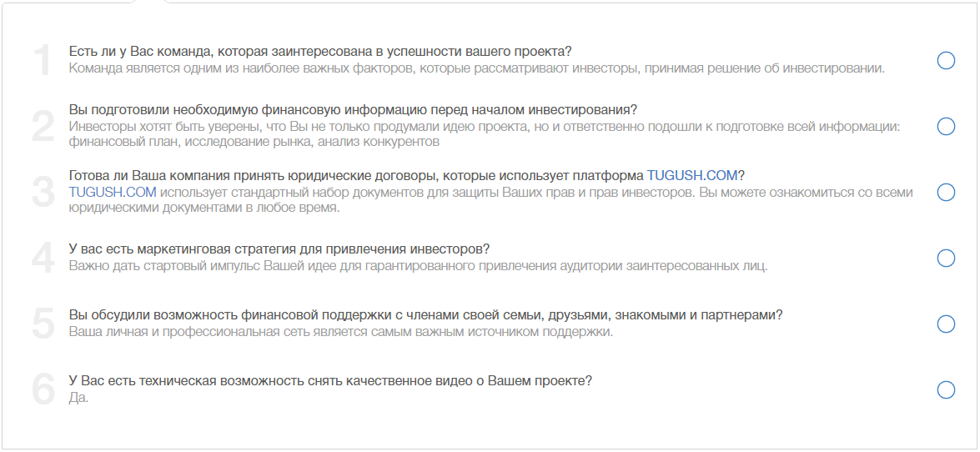980x452 pixels.
Task: Mark the financial information question circle
Action: [946, 126]
